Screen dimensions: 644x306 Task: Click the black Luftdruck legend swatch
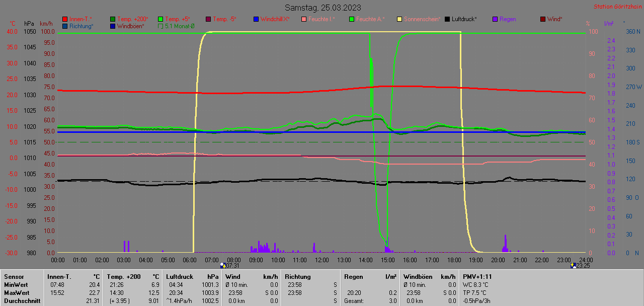pos(447,19)
